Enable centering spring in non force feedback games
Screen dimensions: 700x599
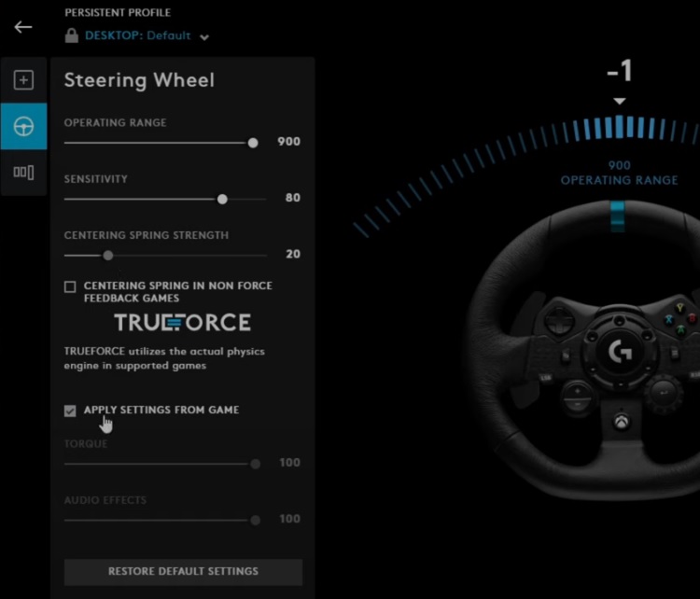pos(70,286)
